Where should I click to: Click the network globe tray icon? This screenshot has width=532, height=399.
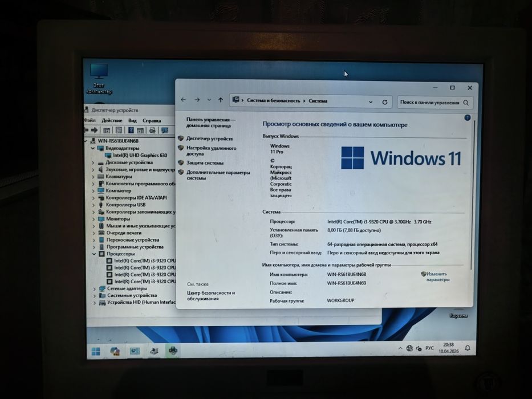[x=409, y=348]
